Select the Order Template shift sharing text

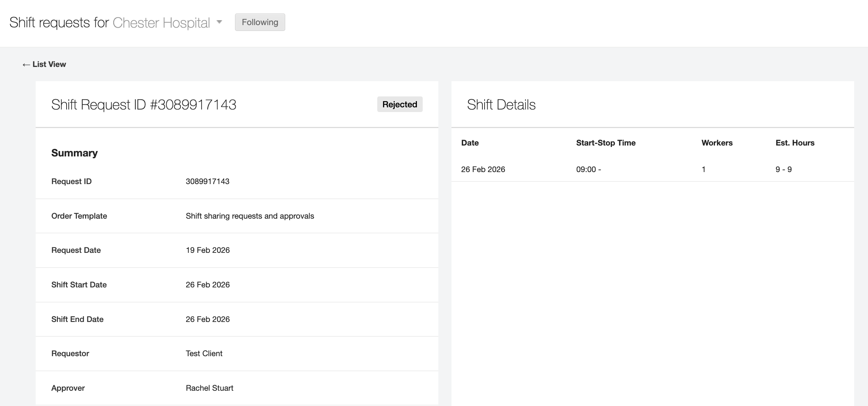coord(250,216)
